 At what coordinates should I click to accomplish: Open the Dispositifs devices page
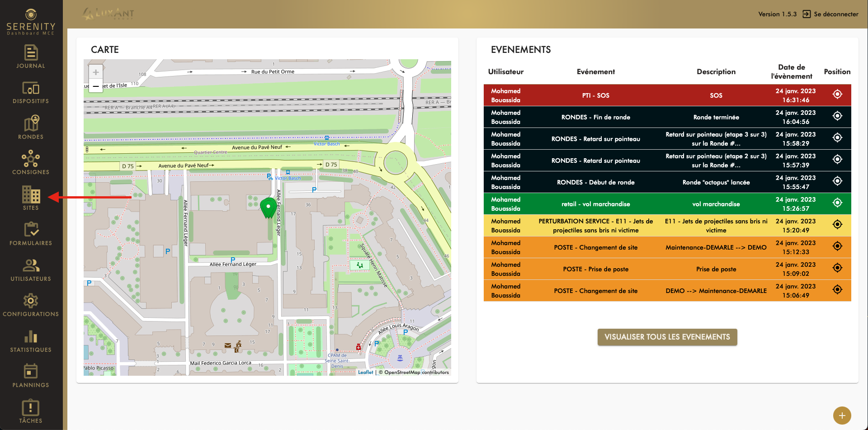31,92
